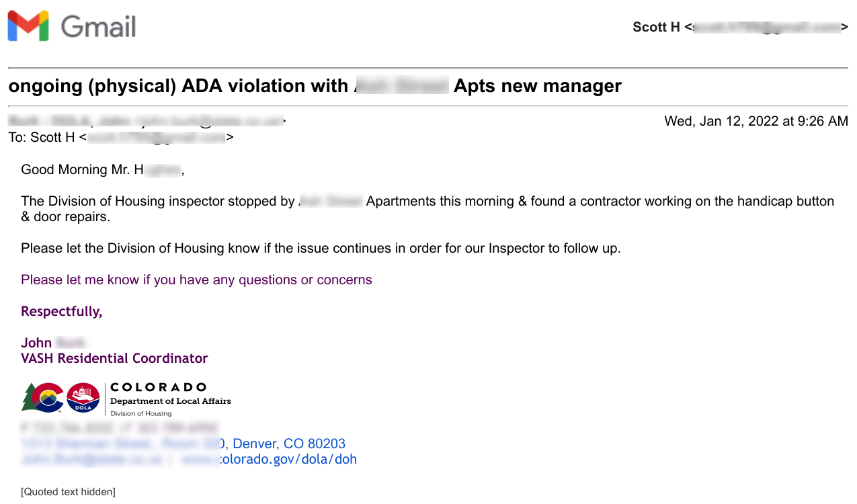Click the Wed, Jan 12, 2022 timestamp
This screenshot has width=857, height=504.
tap(756, 122)
